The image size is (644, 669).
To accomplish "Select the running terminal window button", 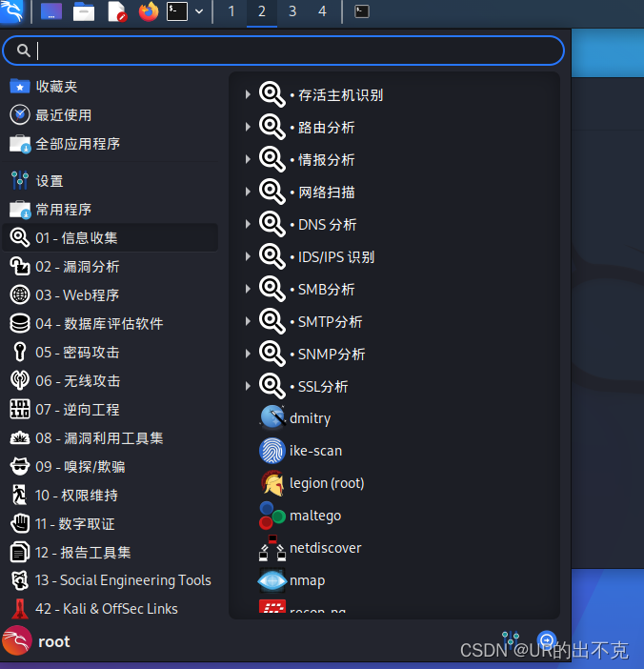I will click(x=362, y=11).
